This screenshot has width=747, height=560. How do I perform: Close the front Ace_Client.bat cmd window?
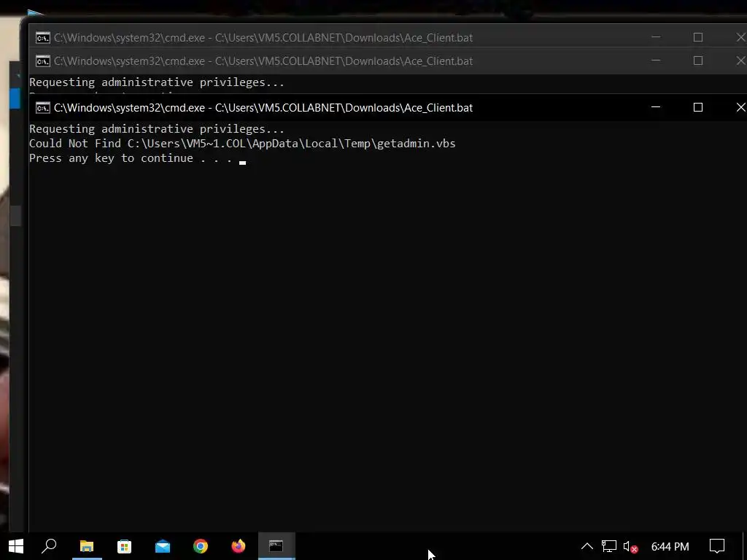pos(740,107)
